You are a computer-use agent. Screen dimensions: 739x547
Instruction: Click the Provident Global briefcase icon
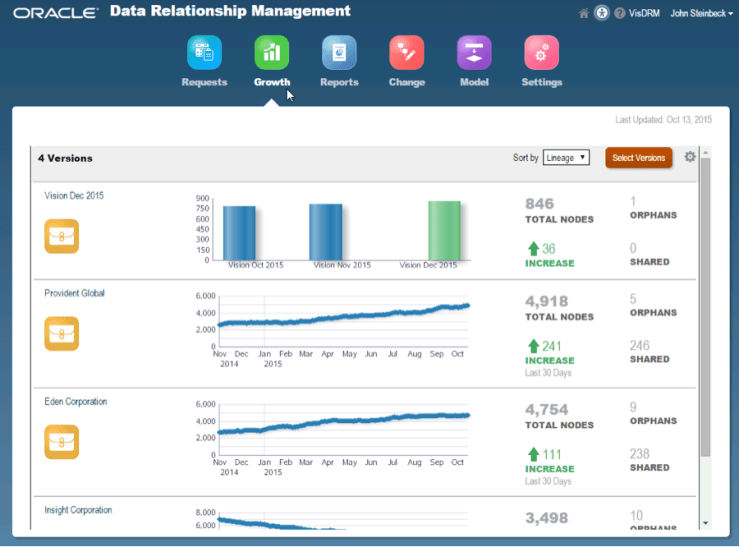coord(61,334)
